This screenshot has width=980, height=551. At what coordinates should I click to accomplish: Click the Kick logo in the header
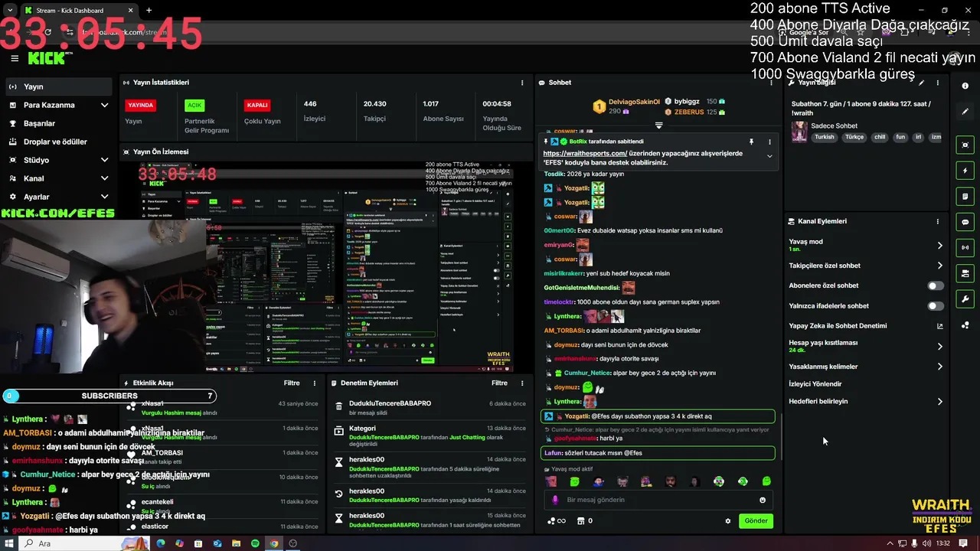pyautogui.click(x=47, y=58)
